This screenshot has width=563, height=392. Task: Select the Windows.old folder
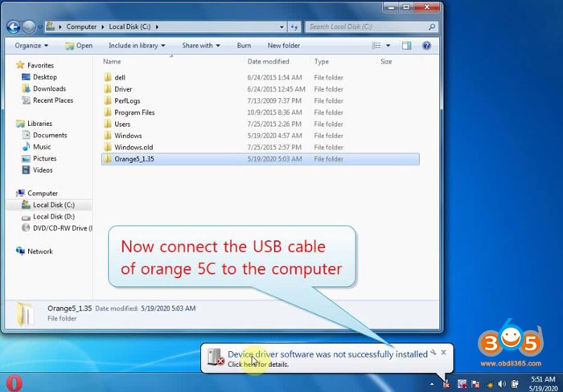(261, 148)
